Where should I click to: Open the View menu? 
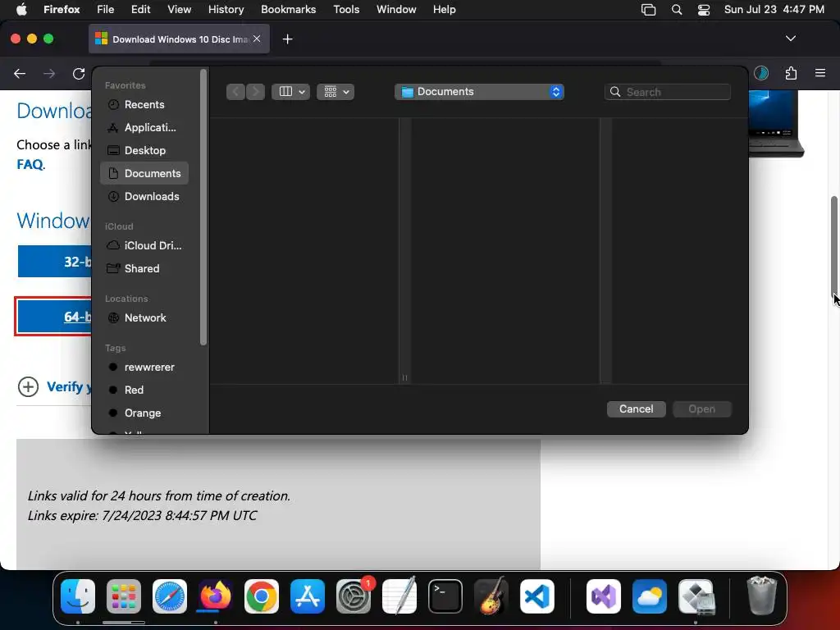179,10
